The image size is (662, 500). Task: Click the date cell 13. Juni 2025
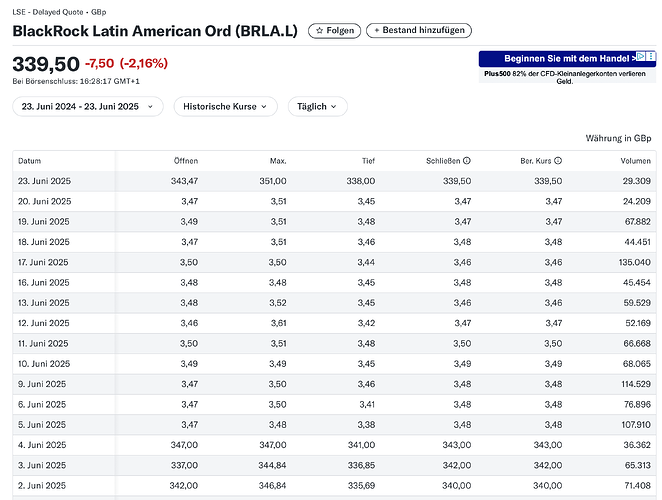[43, 303]
